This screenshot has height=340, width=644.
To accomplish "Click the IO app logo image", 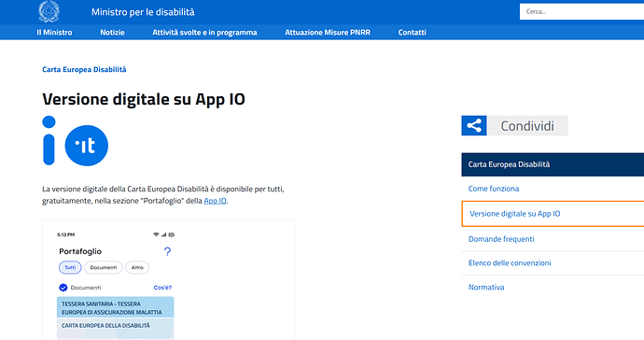I will tap(76, 141).
